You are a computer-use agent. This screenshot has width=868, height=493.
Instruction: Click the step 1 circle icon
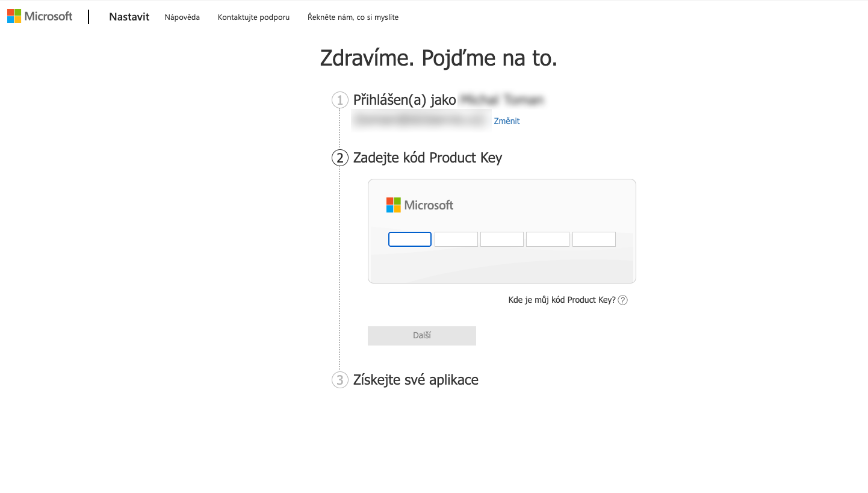[340, 100]
